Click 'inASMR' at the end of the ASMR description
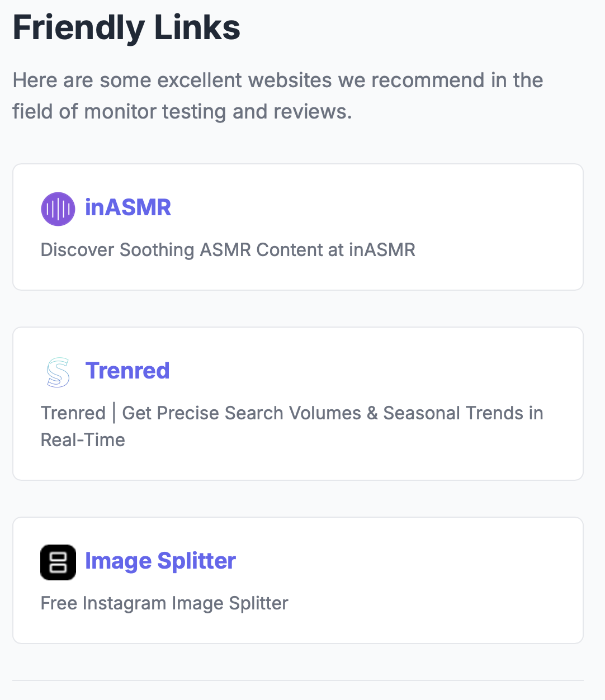This screenshot has height=700, width=605. click(x=382, y=250)
